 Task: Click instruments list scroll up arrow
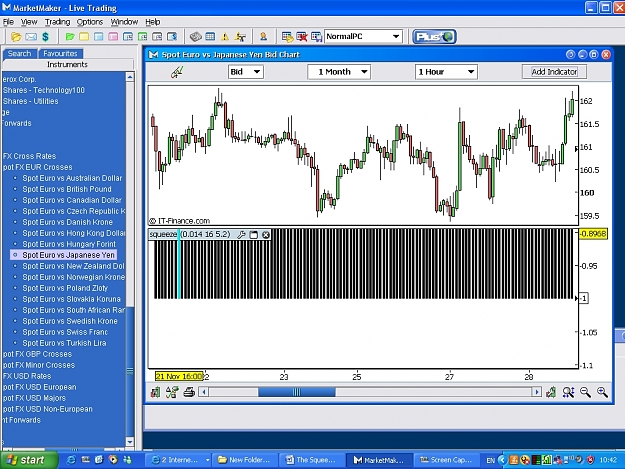(x=130, y=77)
